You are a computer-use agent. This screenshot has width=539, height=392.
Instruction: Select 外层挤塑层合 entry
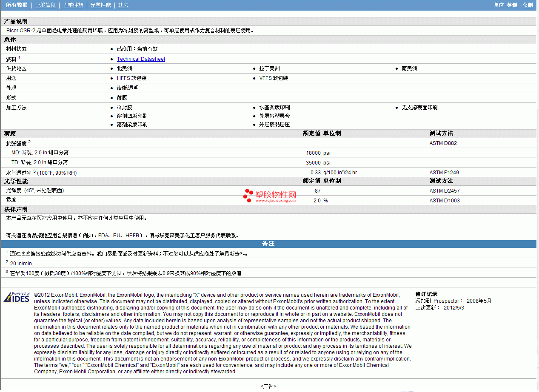click(275, 116)
